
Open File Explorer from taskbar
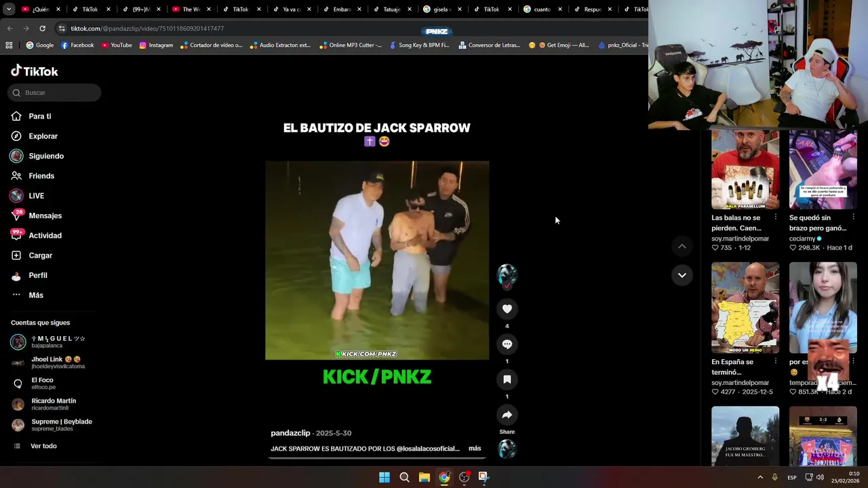(424, 477)
